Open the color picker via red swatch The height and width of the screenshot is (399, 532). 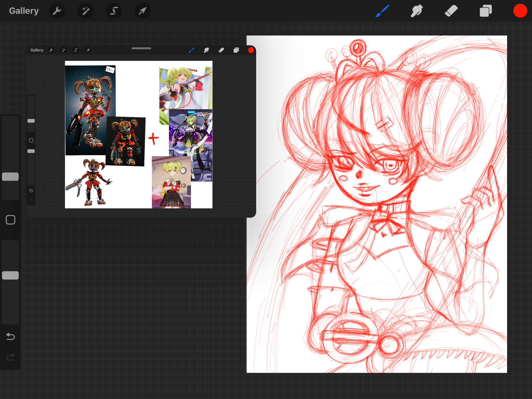pyautogui.click(x=520, y=11)
